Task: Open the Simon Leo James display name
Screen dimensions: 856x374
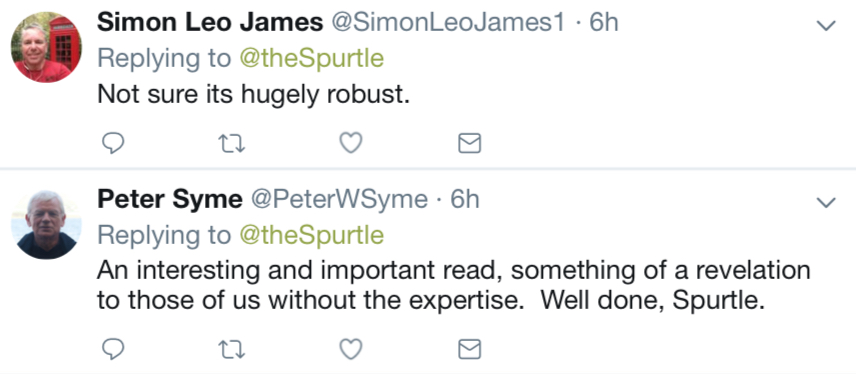Action: point(210,23)
